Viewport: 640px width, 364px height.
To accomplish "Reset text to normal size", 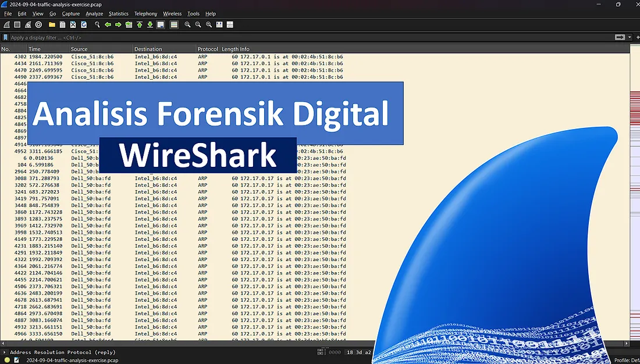I will tap(208, 24).
